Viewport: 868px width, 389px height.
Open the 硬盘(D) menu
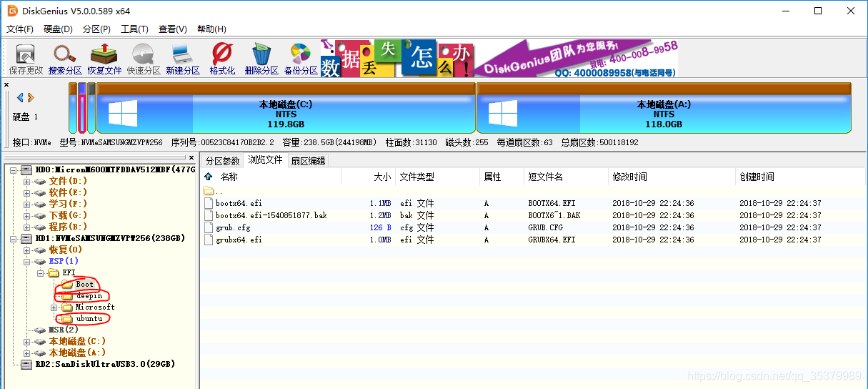pos(58,29)
